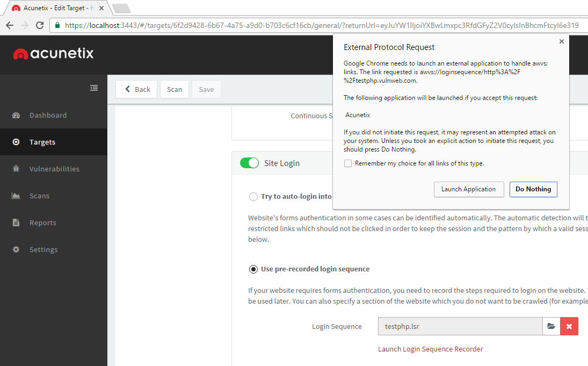
Task: Check Remember my choice checkbox
Action: pos(348,163)
